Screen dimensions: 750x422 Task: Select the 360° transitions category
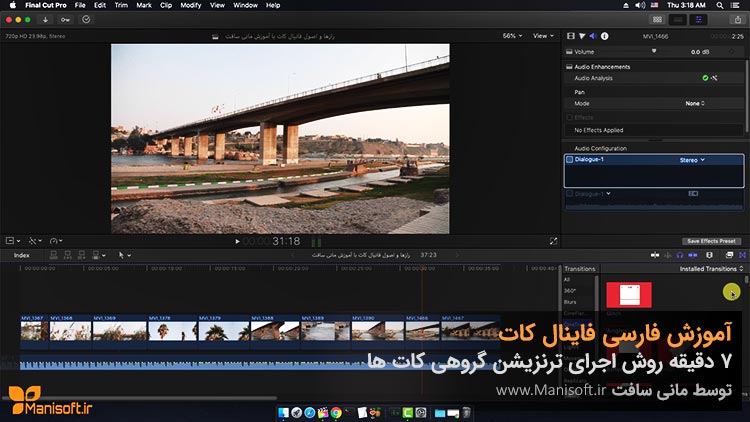coord(569,291)
